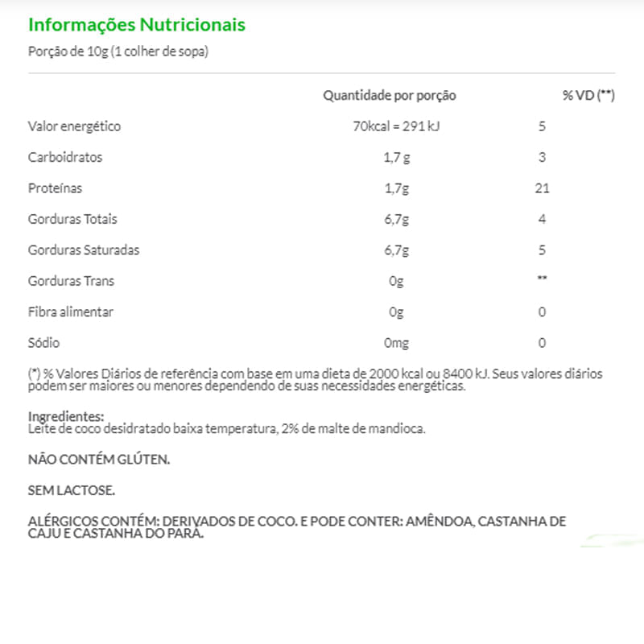This screenshot has width=644, height=644.
Task: Click the 'NÃO CONTÉM GLÚTEN.' text
Action: point(99,459)
